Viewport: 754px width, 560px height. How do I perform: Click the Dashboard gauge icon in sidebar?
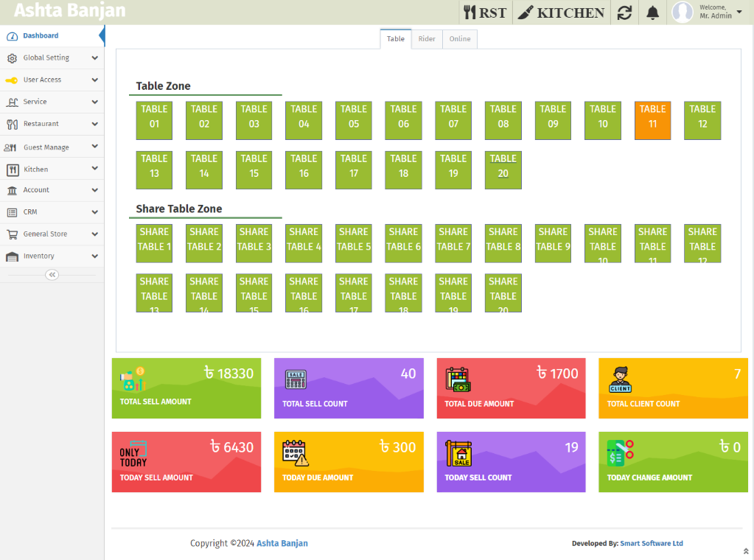point(12,36)
